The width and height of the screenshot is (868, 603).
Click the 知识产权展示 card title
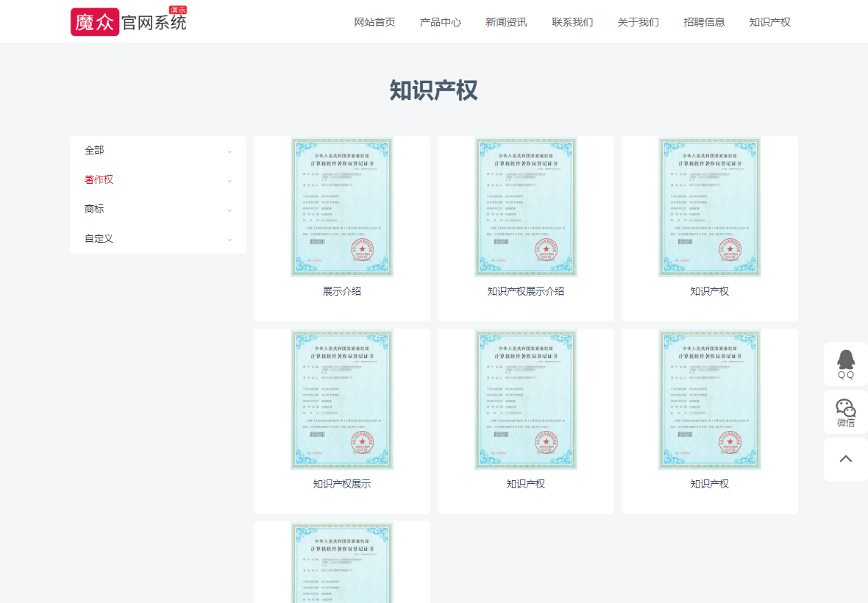(x=342, y=484)
